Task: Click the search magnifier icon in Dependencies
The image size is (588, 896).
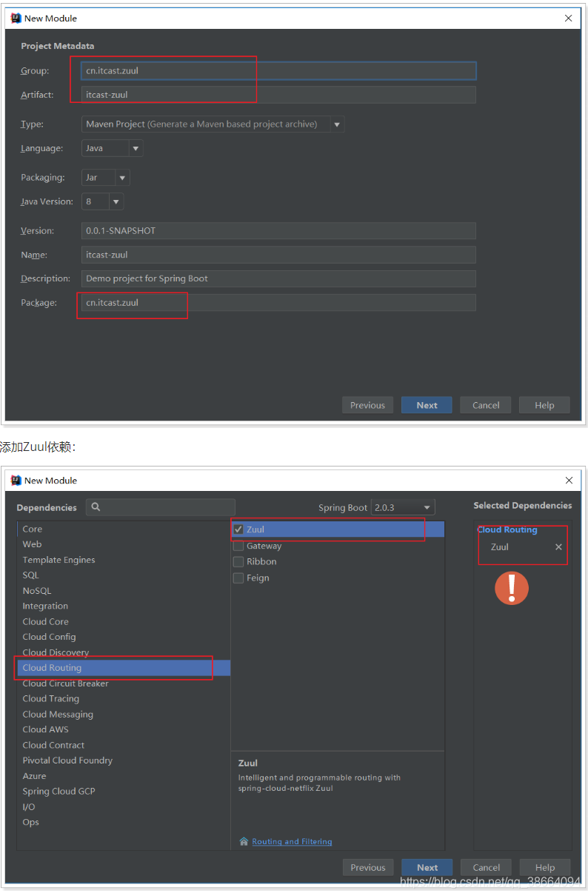Action: (96, 507)
